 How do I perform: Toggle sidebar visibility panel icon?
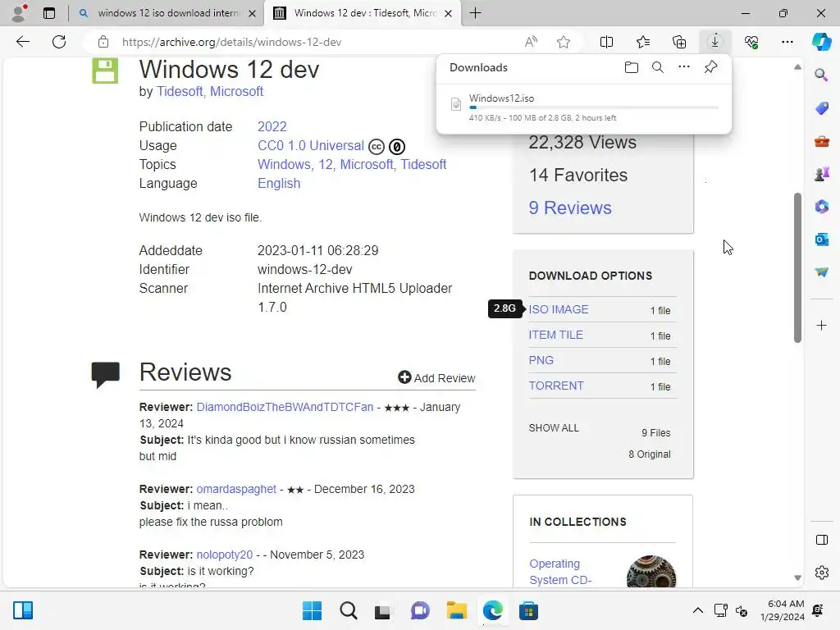pos(821,540)
